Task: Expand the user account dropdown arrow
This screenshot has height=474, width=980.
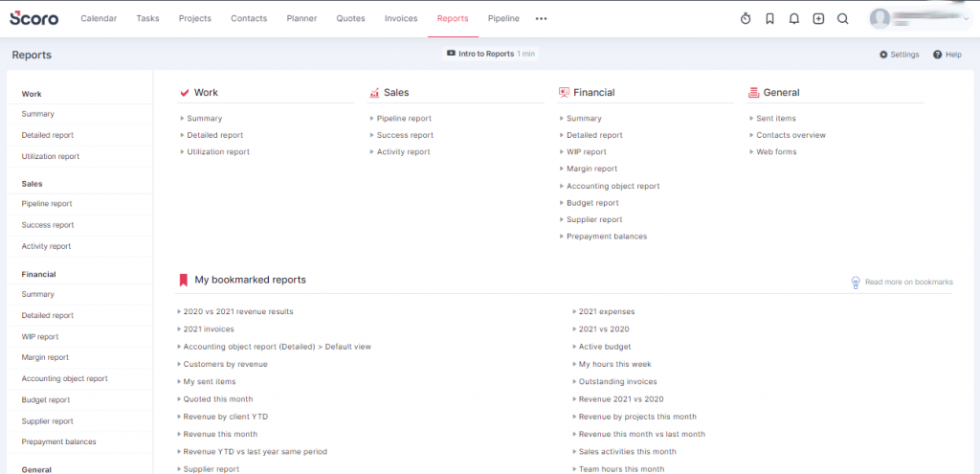Action: [x=967, y=19]
